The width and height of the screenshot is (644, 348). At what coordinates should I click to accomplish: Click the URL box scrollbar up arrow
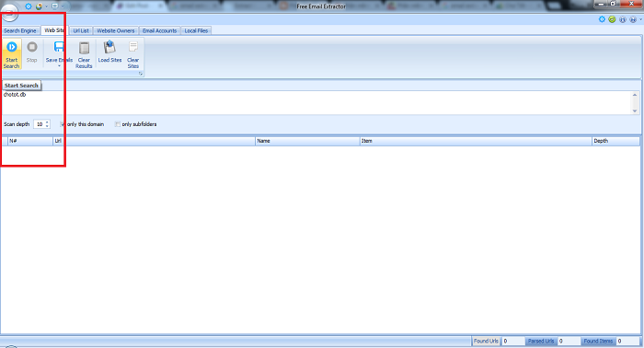tap(635, 95)
